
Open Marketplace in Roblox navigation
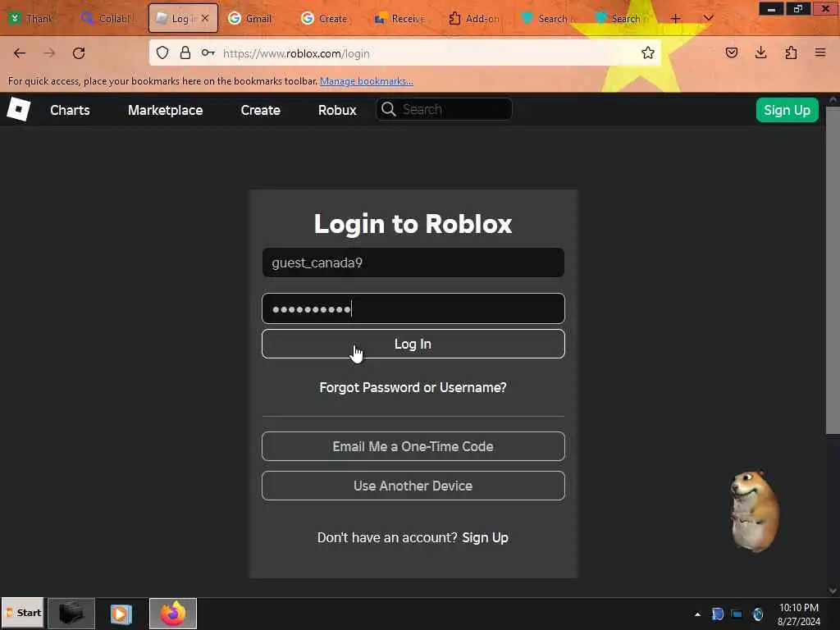(165, 110)
